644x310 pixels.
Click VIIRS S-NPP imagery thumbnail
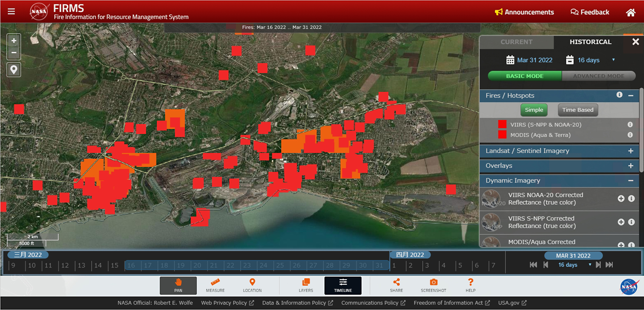[491, 223]
